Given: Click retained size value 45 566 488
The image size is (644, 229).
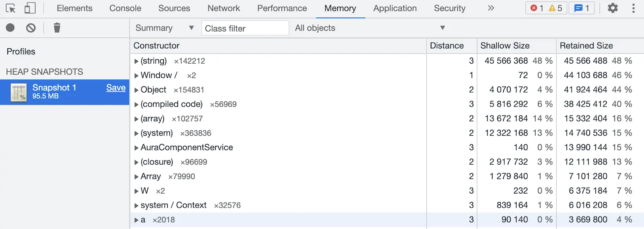Looking at the screenshot, I should click(x=586, y=61).
